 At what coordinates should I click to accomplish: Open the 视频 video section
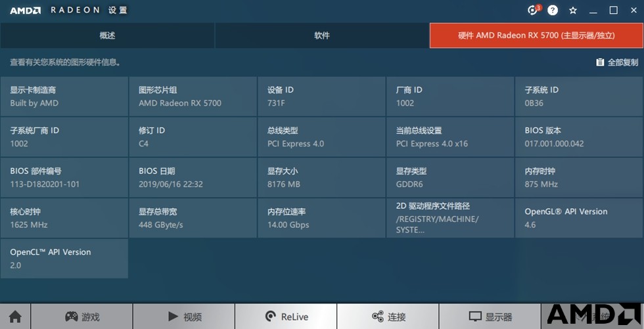click(183, 317)
